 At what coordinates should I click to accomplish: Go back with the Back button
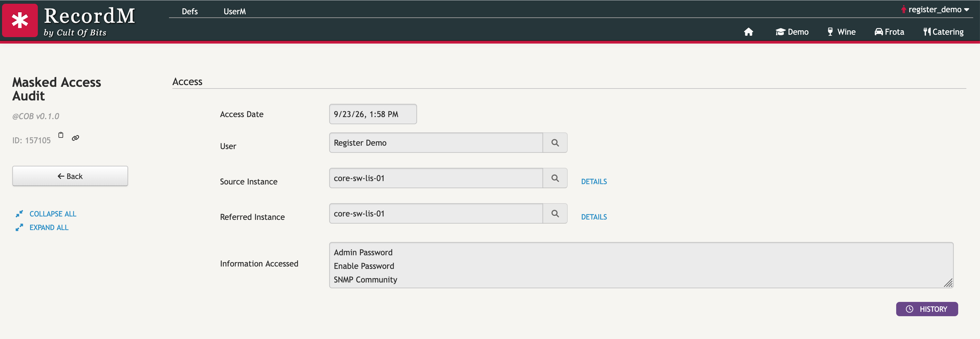(x=70, y=176)
